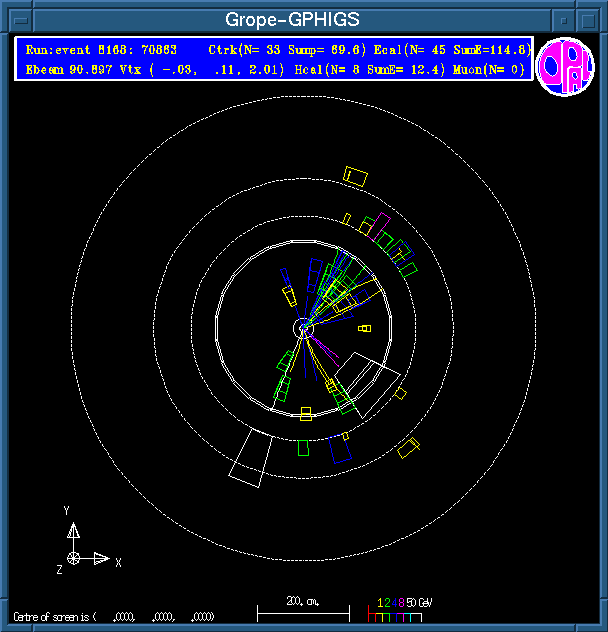608x632 pixels.
Task: Select the large white block right of the magenta track
Action: tap(368, 376)
